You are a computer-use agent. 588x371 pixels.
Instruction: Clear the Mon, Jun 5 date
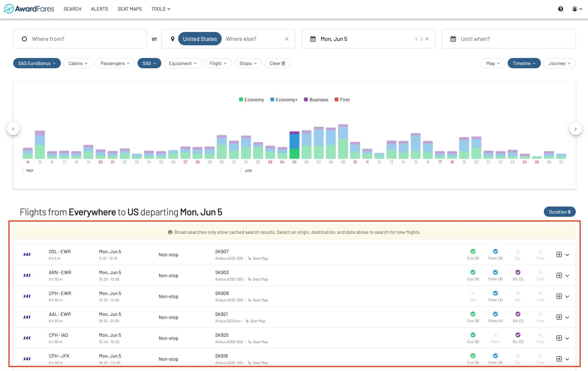[x=427, y=39]
